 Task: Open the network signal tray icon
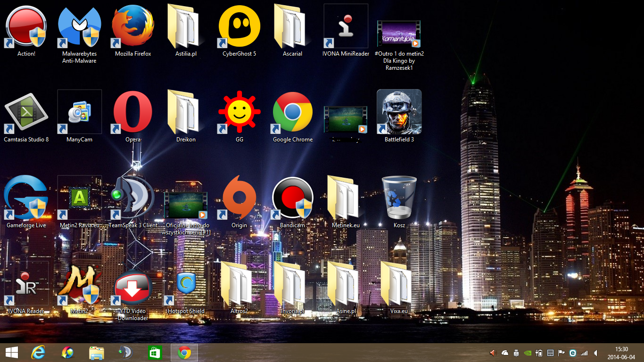pos(584,353)
